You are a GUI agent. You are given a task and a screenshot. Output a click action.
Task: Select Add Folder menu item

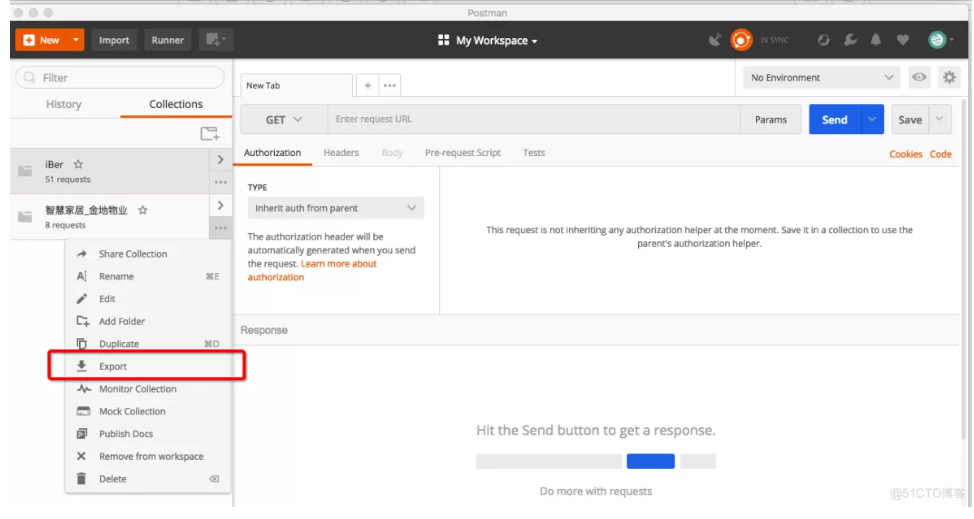(x=148, y=321)
